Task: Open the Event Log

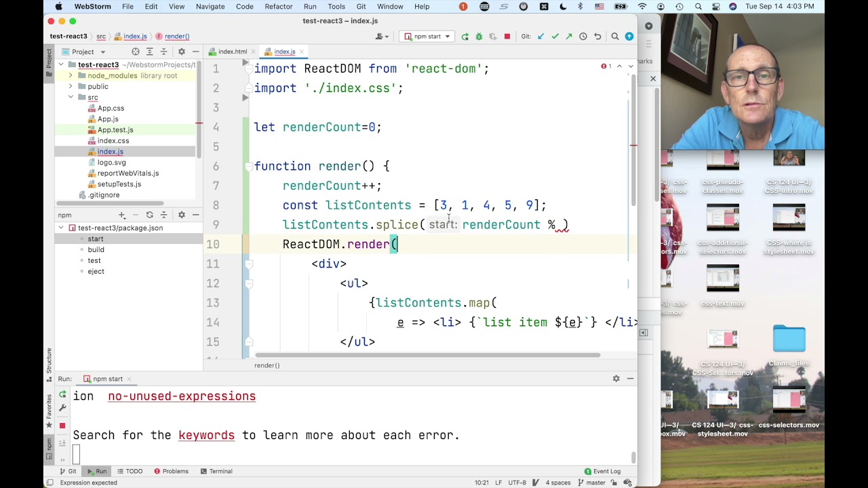Action: tap(602, 471)
